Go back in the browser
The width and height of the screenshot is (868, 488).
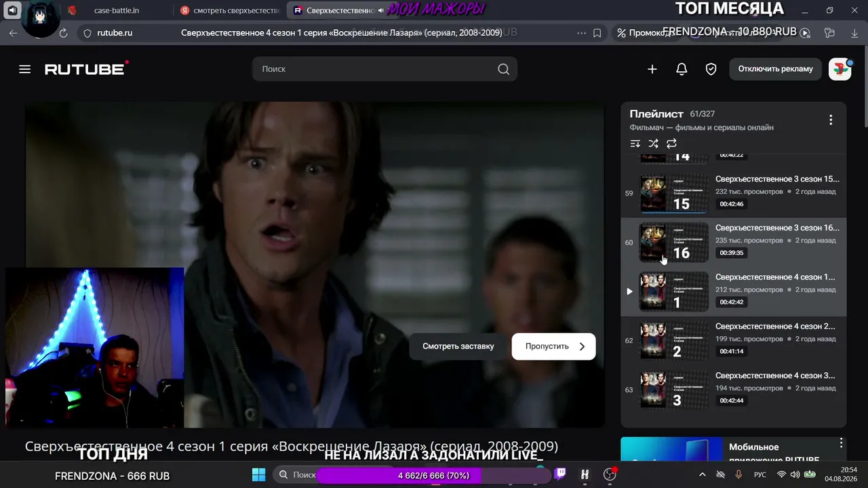coord(14,33)
